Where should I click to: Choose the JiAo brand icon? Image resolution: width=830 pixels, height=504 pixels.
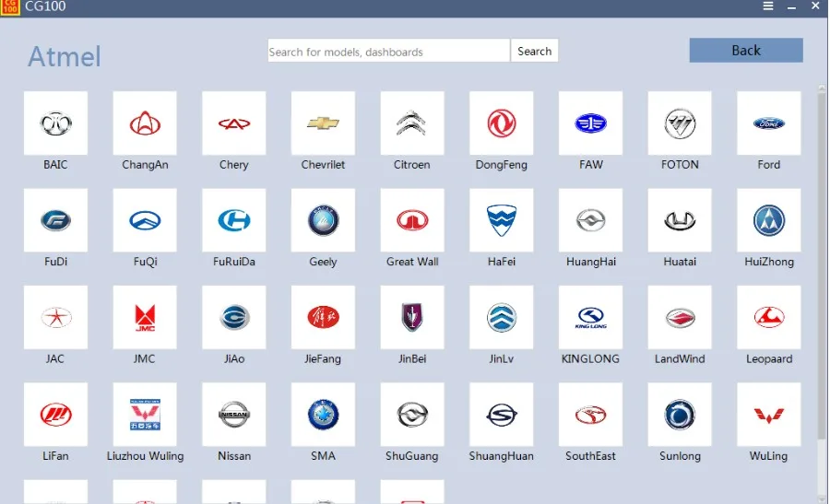234,317
